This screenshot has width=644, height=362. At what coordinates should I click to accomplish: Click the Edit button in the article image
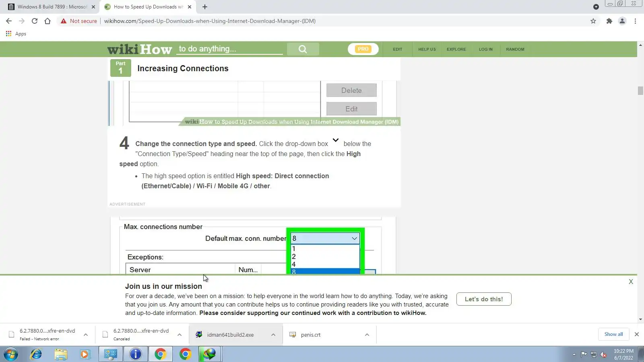tap(351, 109)
